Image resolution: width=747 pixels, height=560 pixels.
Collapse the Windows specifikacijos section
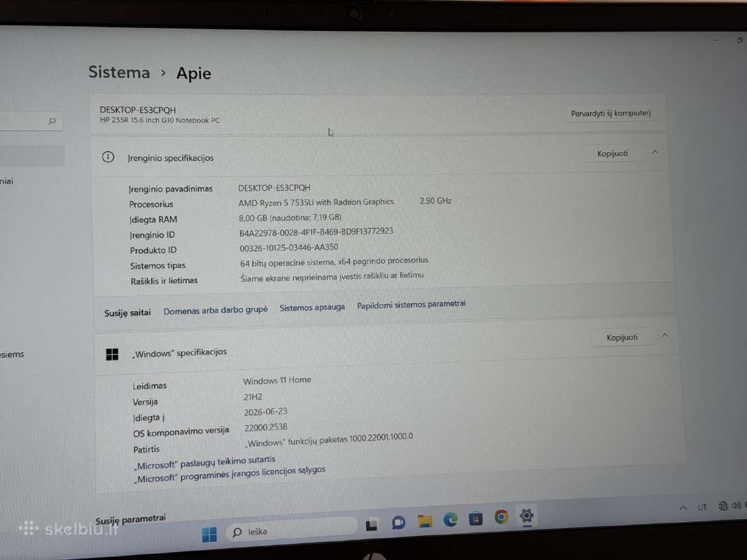pyautogui.click(x=665, y=335)
